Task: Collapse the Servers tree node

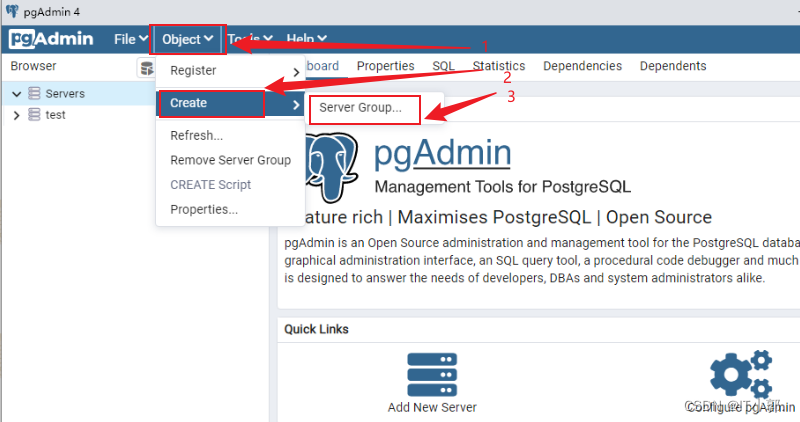Action: click(16, 94)
